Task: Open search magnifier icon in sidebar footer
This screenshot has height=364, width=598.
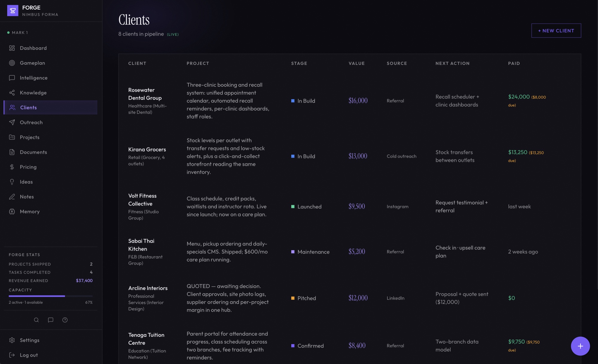Action: (36, 320)
